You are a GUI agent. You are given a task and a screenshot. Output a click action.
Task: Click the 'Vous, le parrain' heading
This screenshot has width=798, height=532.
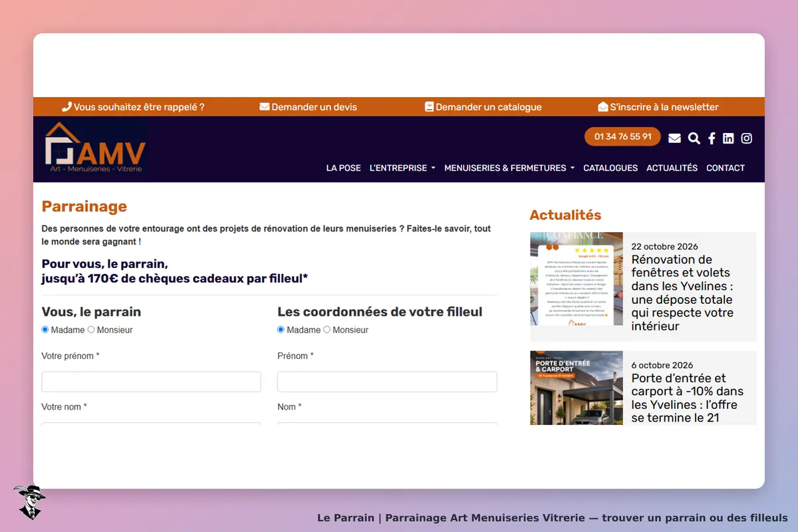pyautogui.click(x=91, y=312)
